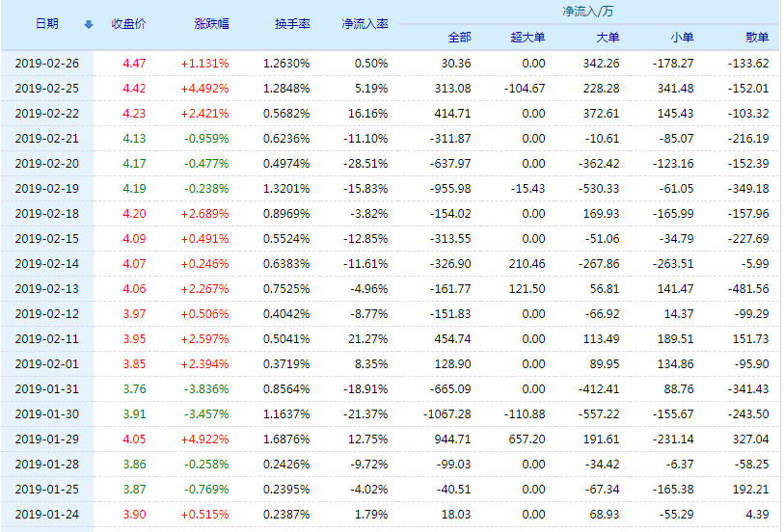Select the 日期 column header
Viewport: 784px width, 532px height.
tap(46, 23)
